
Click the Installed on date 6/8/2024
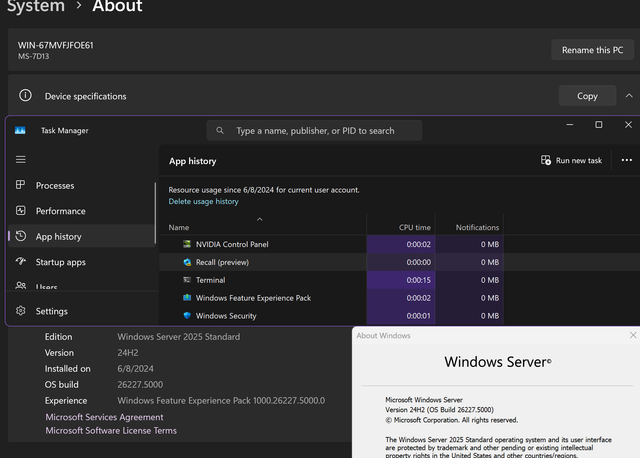click(x=136, y=369)
